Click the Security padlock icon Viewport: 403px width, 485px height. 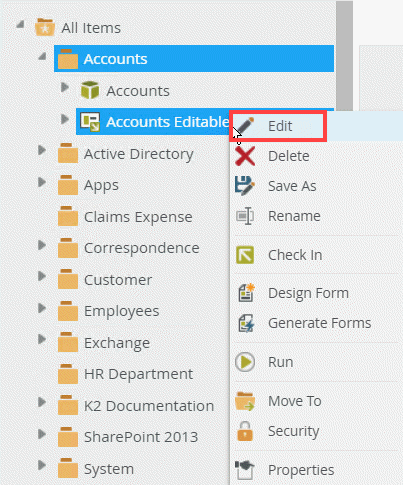[x=245, y=431]
